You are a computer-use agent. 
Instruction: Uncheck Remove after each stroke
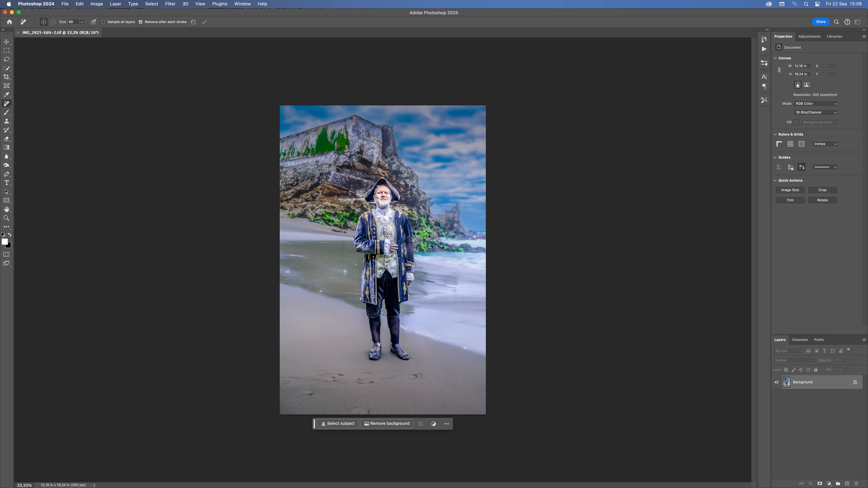141,22
